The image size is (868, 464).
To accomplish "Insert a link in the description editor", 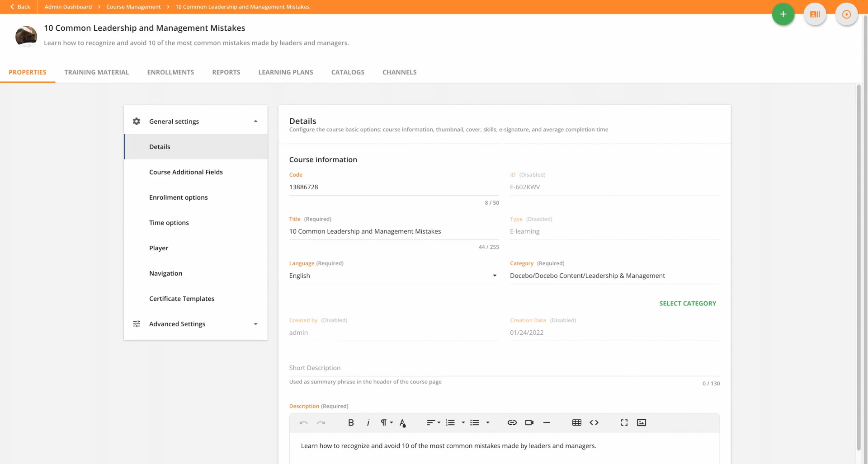I will [x=512, y=422].
